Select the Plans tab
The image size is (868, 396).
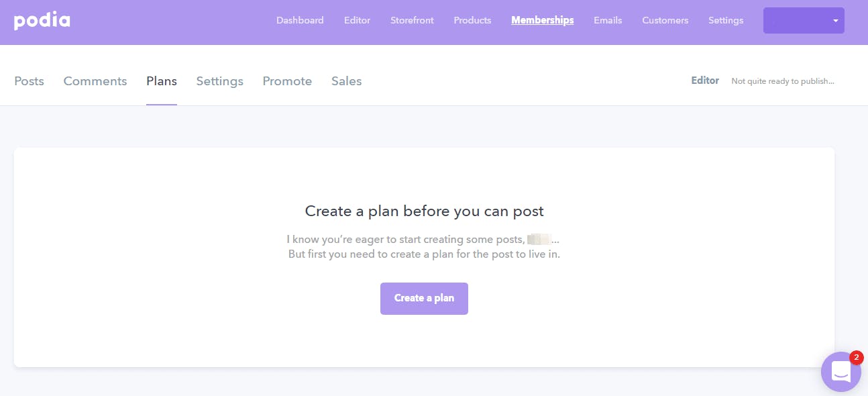tap(162, 81)
